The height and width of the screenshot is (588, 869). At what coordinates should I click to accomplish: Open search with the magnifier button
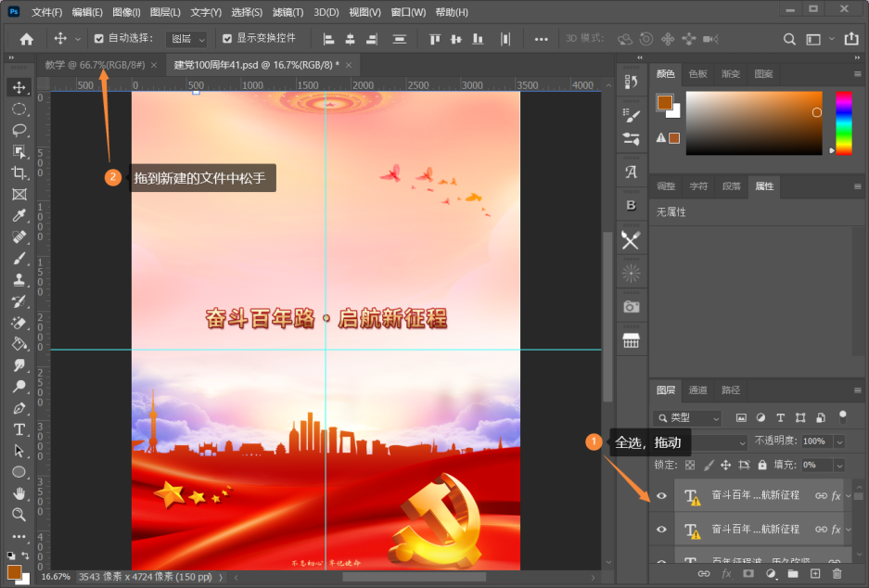coord(789,39)
